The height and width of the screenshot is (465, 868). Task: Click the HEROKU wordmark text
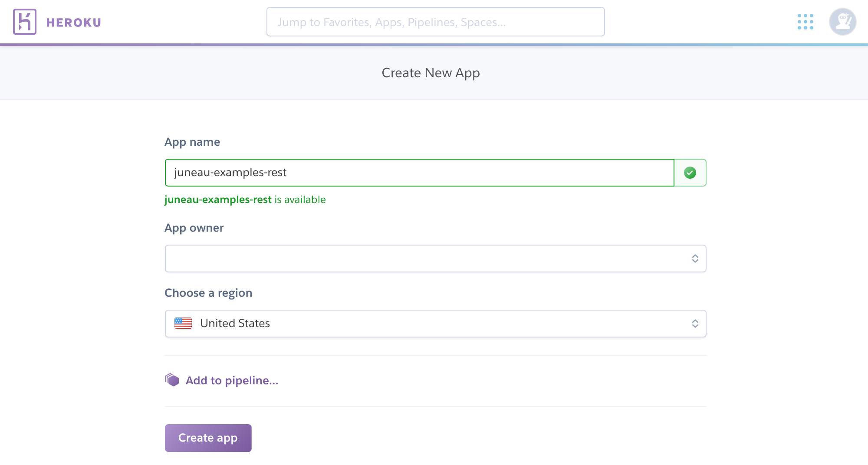pos(73,23)
